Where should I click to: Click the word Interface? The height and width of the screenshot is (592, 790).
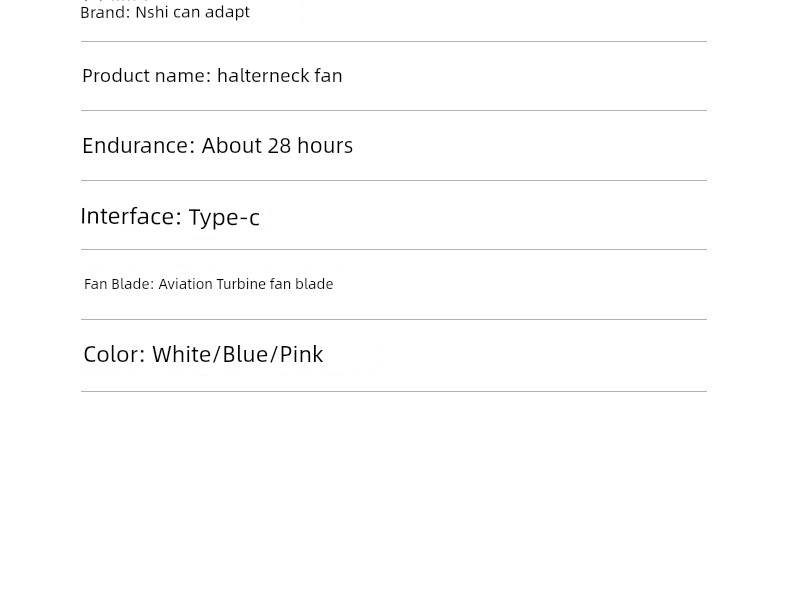click(130, 216)
